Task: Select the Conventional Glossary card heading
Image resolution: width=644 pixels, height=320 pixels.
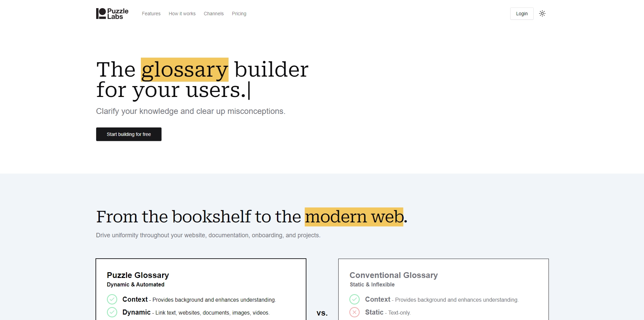Action: 393,275
